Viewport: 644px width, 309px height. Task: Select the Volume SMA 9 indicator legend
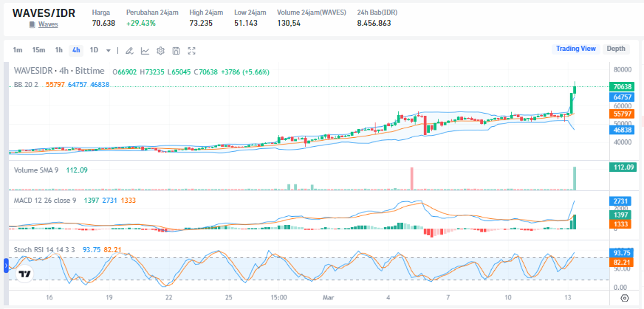[x=37, y=170]
